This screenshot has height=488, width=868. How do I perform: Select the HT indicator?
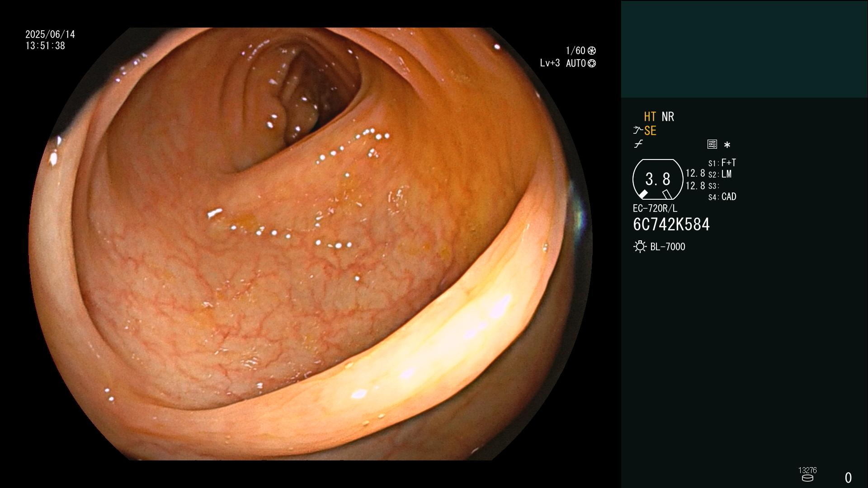pyautogui.click(x=650, y=117)
